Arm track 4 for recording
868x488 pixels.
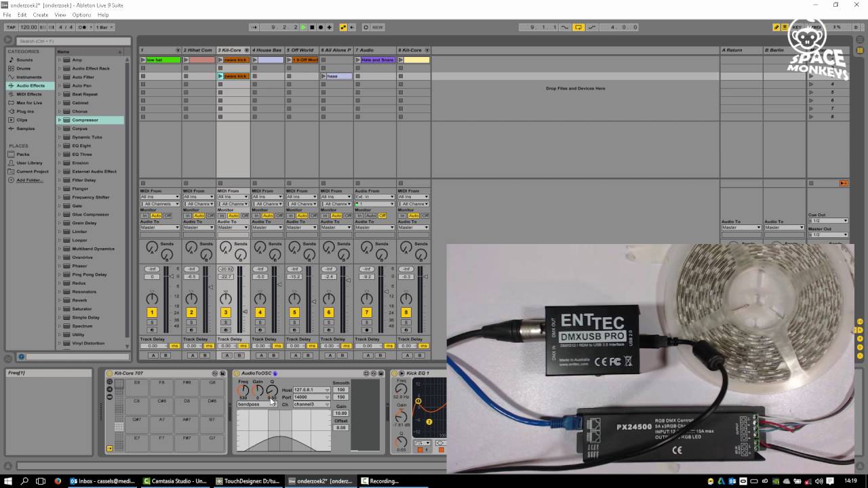[x=260, y=330]
